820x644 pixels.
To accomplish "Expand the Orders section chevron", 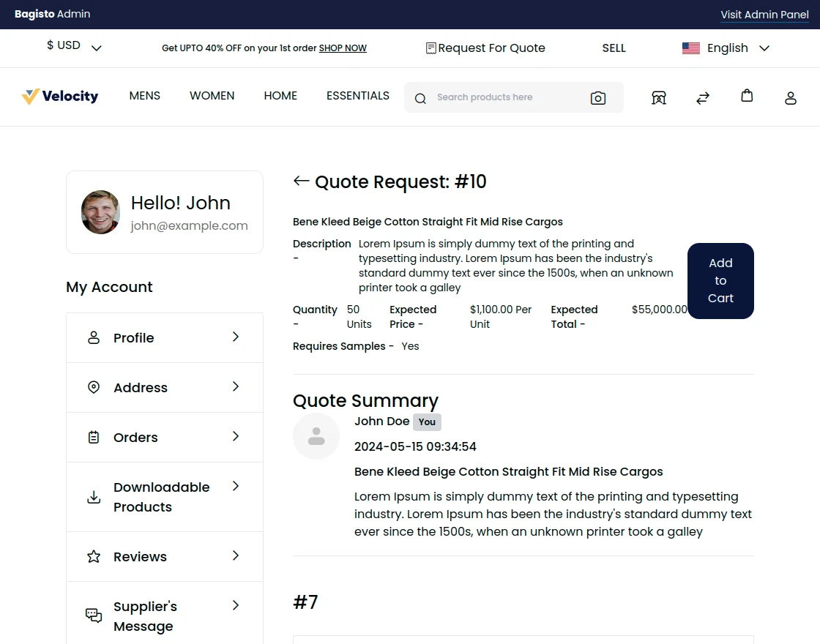I will (236, 436).
